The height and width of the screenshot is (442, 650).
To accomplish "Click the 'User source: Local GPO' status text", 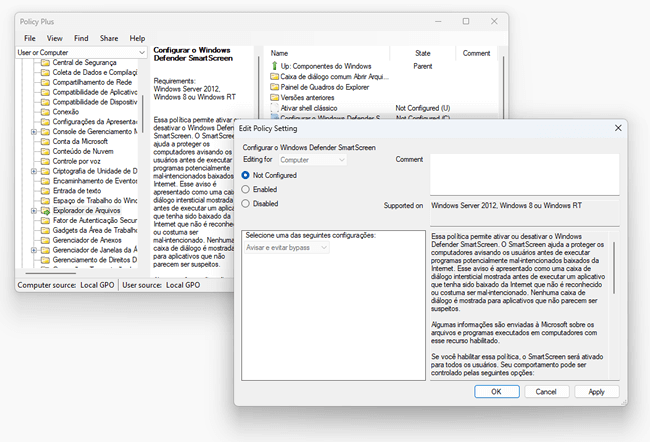I will (161, 285).
